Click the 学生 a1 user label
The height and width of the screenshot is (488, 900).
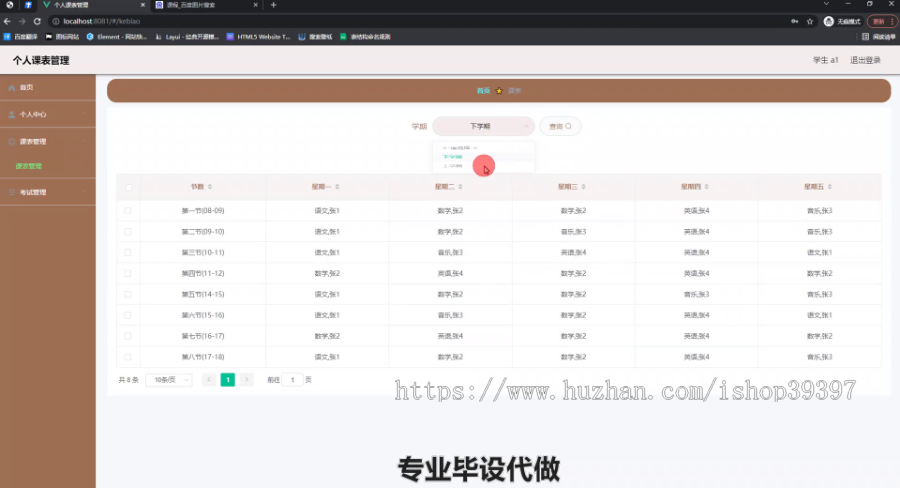point(825,60)
